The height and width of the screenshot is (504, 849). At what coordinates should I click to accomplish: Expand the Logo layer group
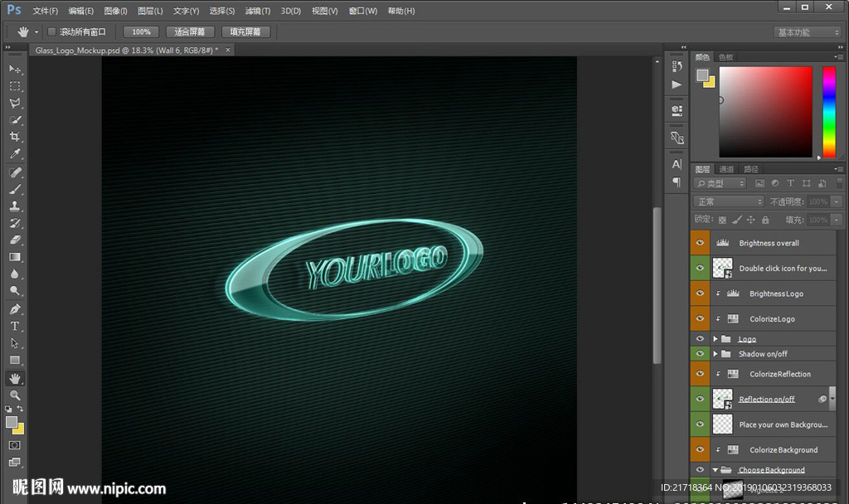point(716,339)
